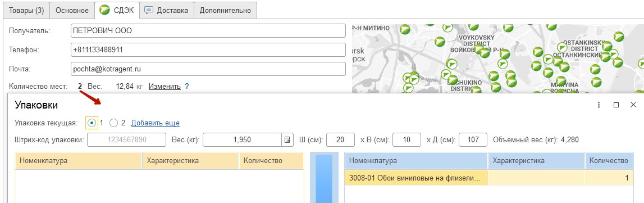Select the pickup marker near Ostankinsky District
Screen dimensions: 644x203
click(x=562, y=47)
